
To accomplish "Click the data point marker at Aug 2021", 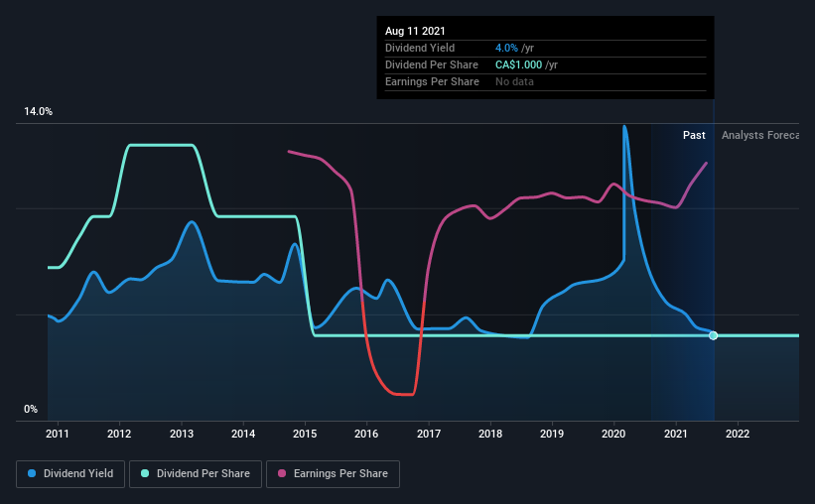I will [x=713, y=335].
